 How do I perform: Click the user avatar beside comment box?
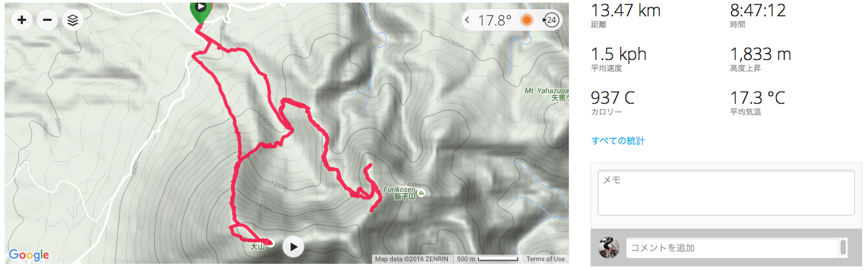pyautogui.click(x=609, y=247)
